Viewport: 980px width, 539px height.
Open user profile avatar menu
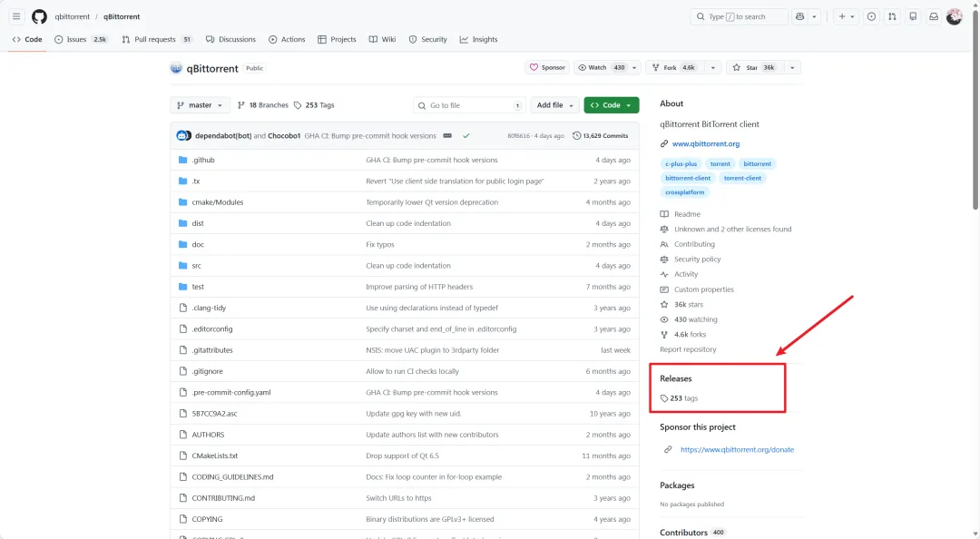coord(955,17)
